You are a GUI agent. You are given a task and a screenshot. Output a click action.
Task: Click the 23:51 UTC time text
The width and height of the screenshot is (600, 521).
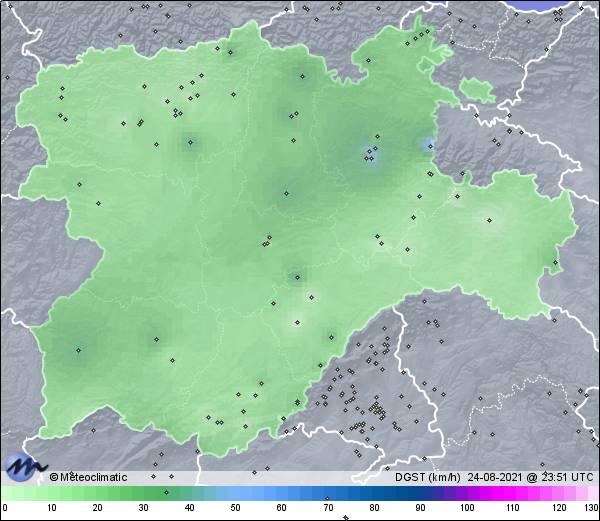(567, 477)
